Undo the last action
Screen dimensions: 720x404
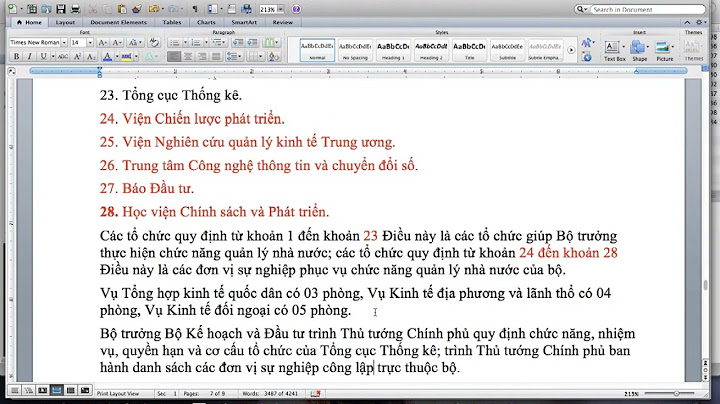[153, 9]
